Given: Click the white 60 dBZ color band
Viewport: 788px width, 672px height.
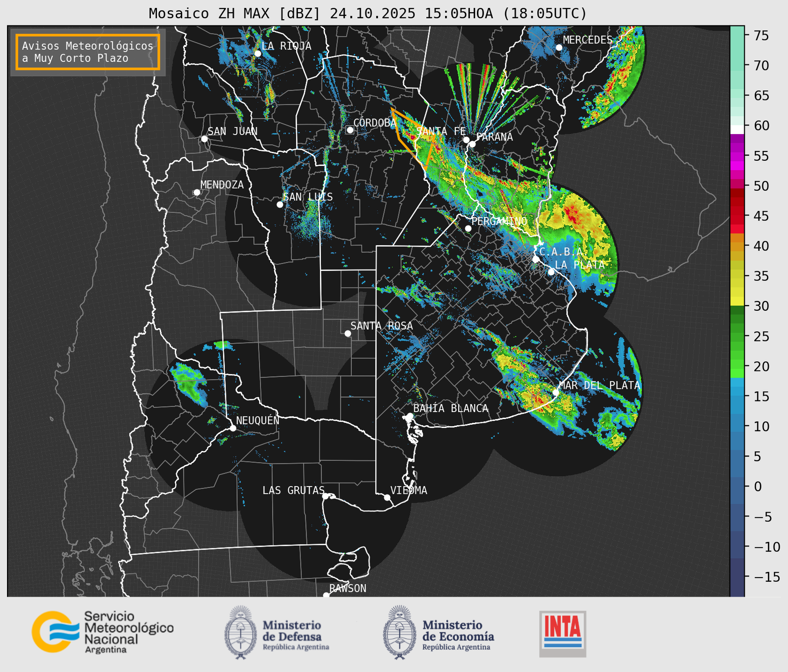Looking at the screenshot, I should point(737,130).
